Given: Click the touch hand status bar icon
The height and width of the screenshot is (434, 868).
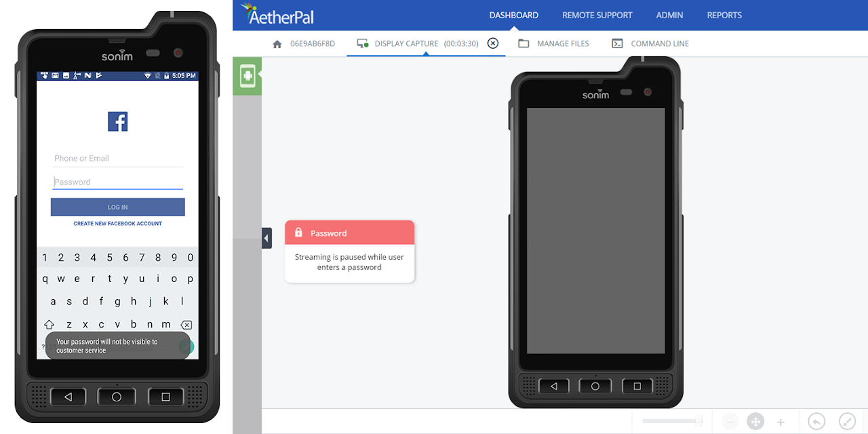Looking at the screenshot, I should tap(45, 75).
